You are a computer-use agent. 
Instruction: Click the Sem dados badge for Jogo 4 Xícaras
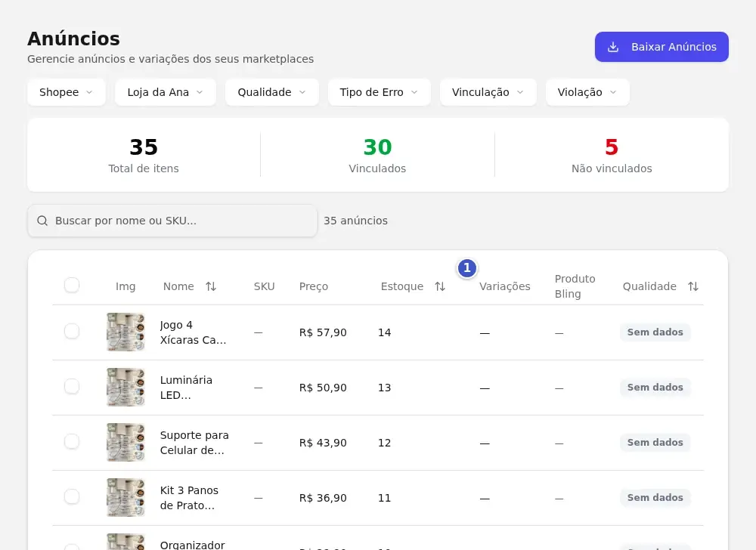[655, 332]
